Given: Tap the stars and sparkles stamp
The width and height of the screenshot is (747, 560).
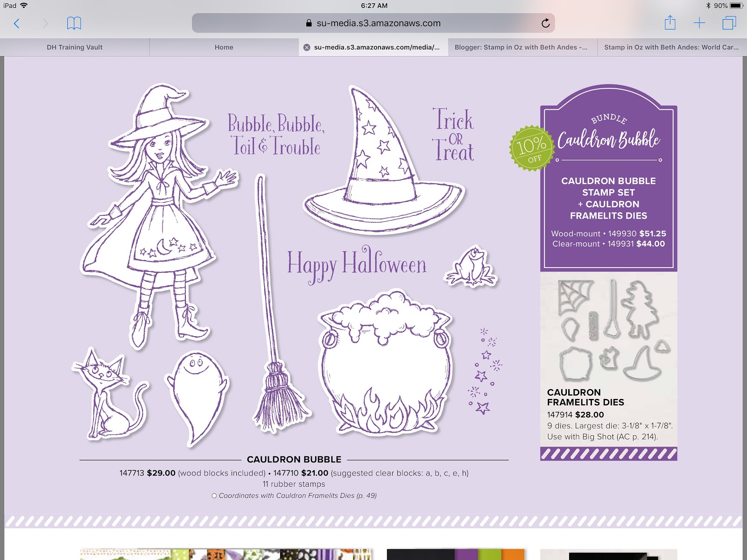Looking at the screenshot, I should [485, 371].
